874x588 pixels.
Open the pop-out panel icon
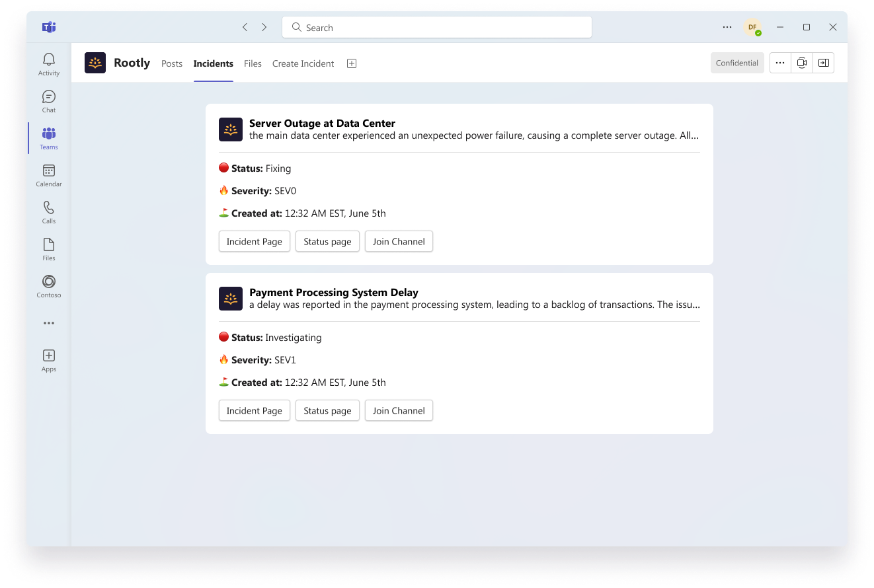click(x=823, y=63)
